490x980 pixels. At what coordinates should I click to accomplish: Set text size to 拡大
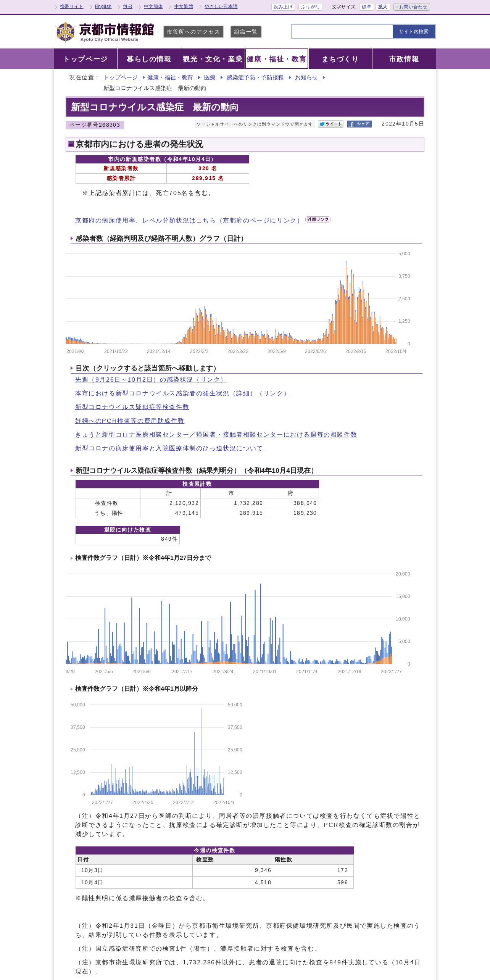point(383,7)
